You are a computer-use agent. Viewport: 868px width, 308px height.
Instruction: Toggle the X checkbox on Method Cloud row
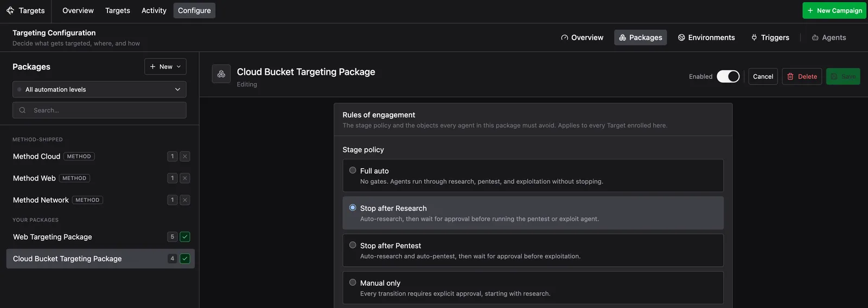point(185,156)
